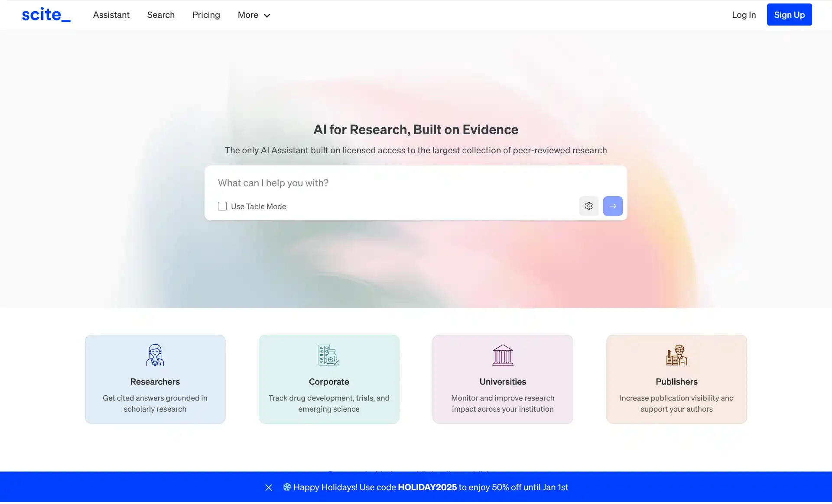
Task: Click the Corporate clipboard icon
Action: pyautogui.click(x=328, y=355)
